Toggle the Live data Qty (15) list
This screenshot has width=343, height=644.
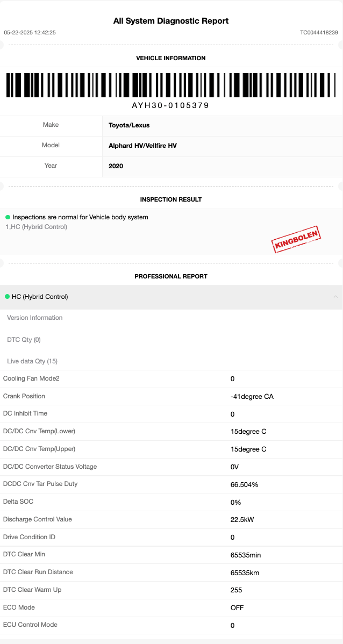tap(32, 361)
